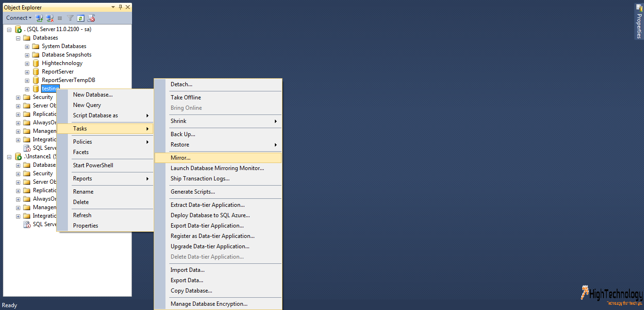Click SQL Server Agent icon under first server
Screen dimensions: 644x310
pyautogui.click(x=27, y=148)
